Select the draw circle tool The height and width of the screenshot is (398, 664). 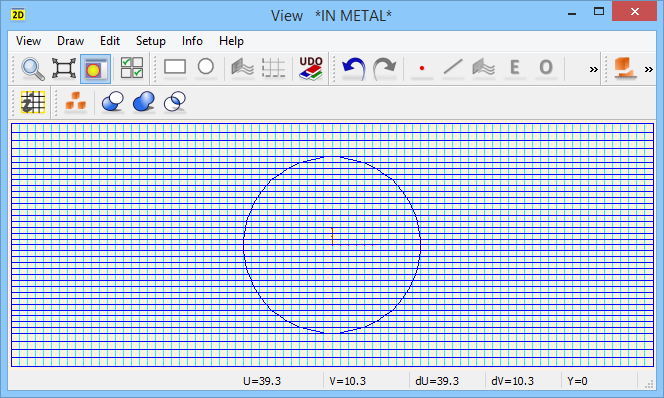(x=206, y=68)
